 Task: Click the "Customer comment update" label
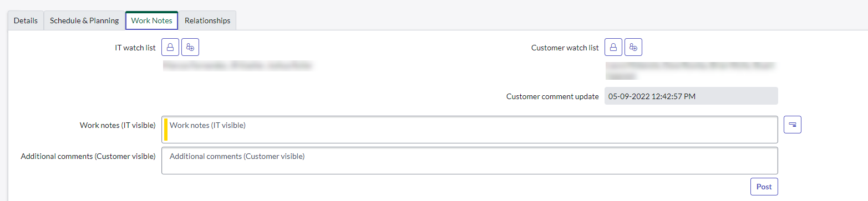552,96
